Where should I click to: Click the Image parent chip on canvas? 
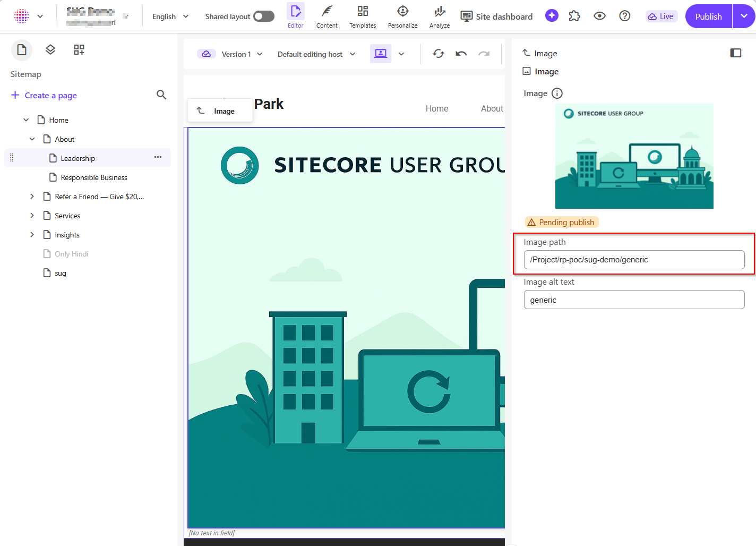click(x=220, y=111)
